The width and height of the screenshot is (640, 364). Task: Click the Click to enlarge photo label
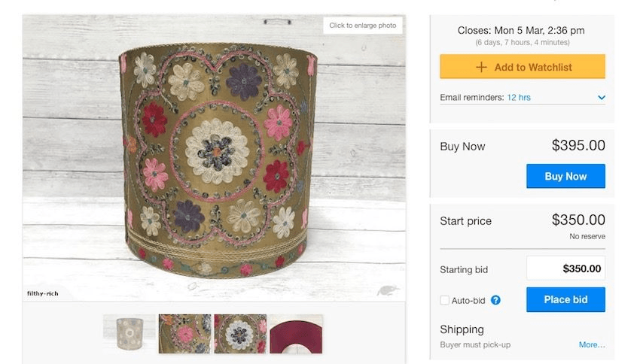[x=363, y=26]
